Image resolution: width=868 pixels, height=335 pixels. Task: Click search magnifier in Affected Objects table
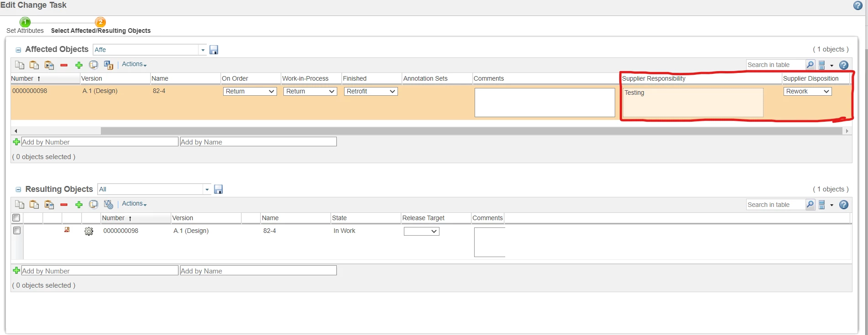point(810,65)
